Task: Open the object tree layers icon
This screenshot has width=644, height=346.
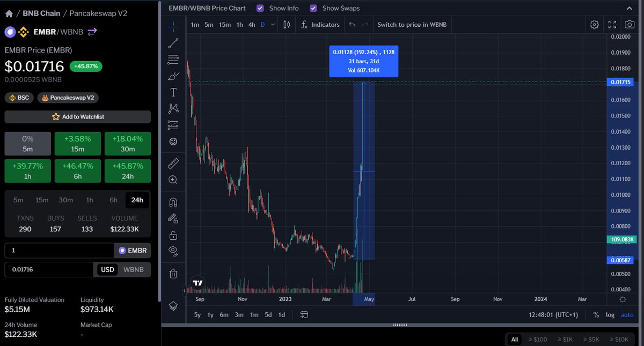Action: (x=173, y=306)
